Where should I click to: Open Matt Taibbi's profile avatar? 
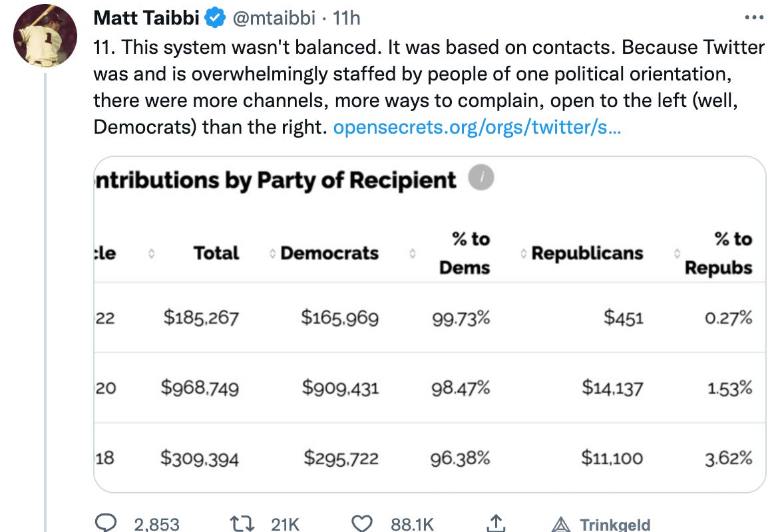coord(45,36)
